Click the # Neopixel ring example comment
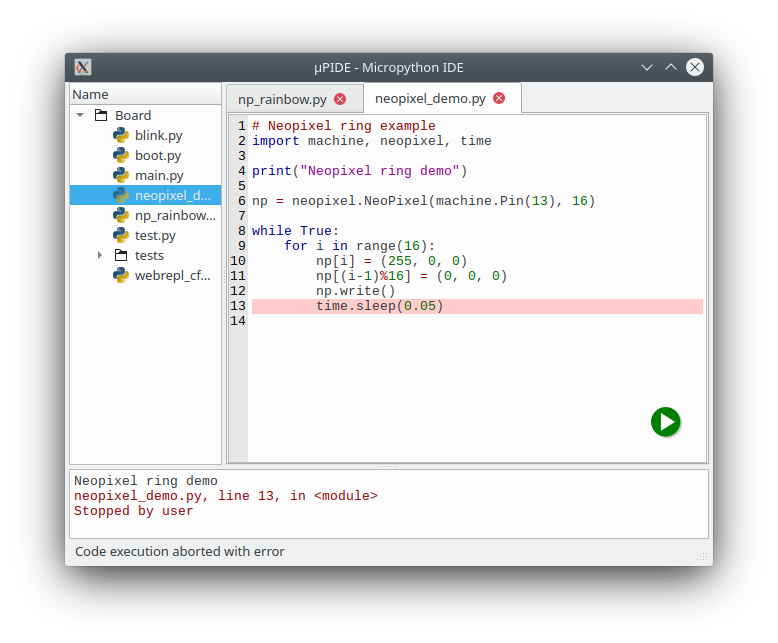This screenshot has width=778, height=643. pyautogui.click(x=343, y=126)
